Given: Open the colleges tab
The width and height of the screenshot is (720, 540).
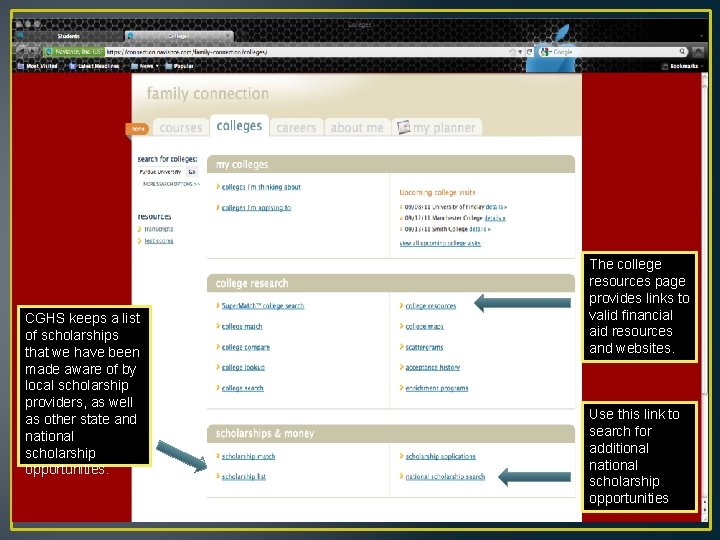Looking at the screenshot, I should click(x=239, y=126).
